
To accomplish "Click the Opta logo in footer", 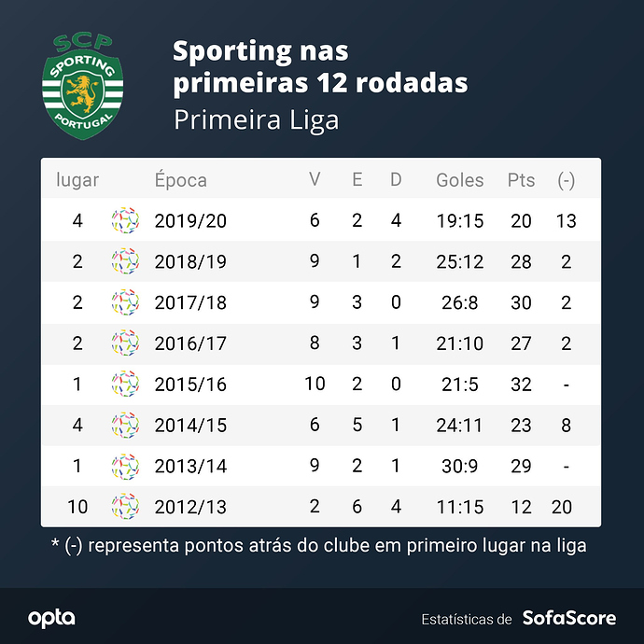I will 51,619.
